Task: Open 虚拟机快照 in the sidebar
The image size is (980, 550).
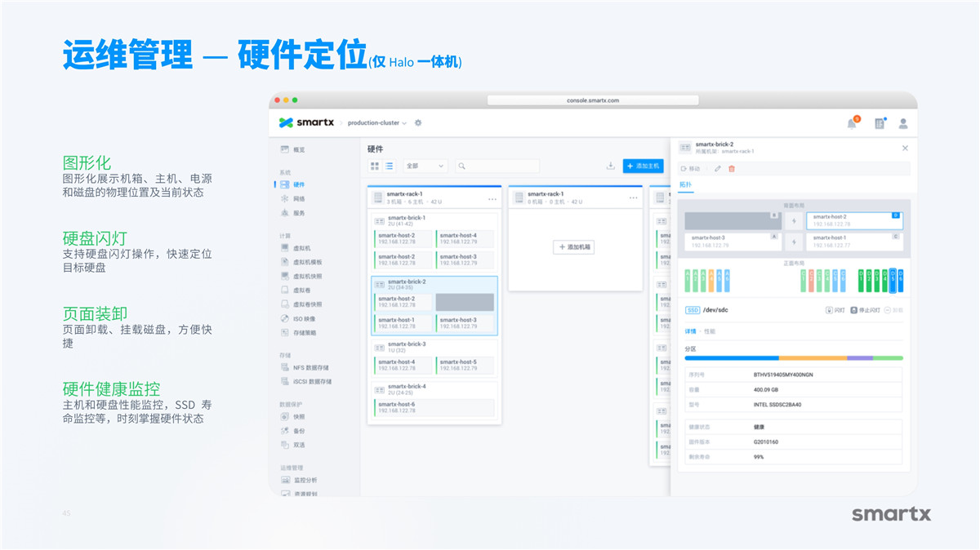Action: (301, 276)
